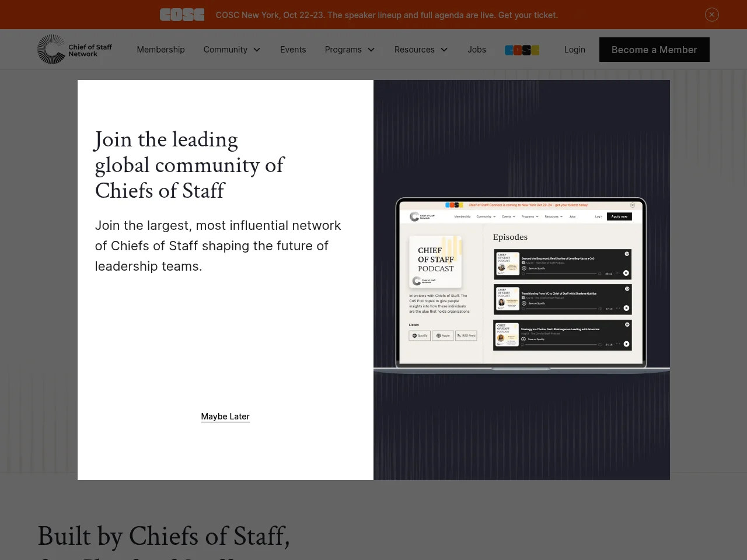Click the banner text about COSC New York

[387, 15]
